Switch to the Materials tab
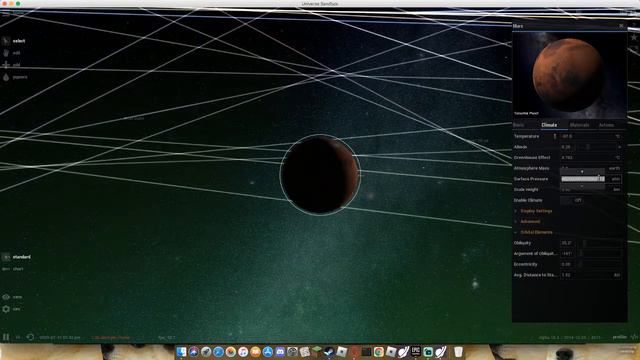Screen dimensions: 640x360 point(579,125)
